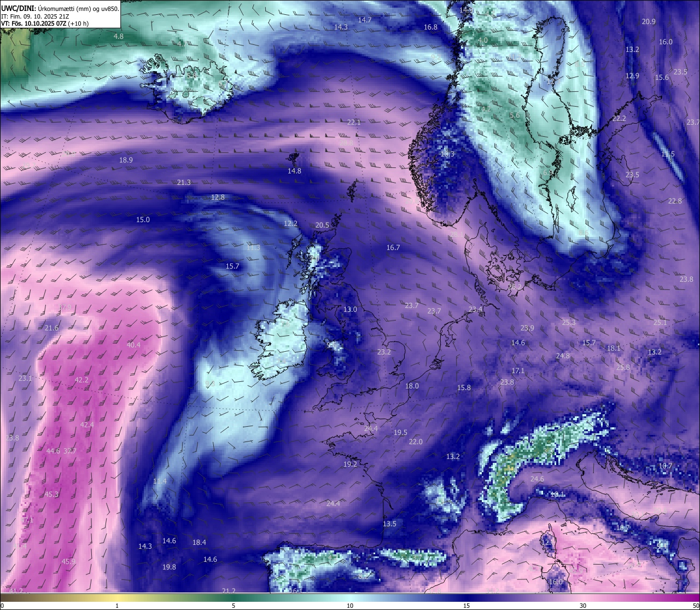Click the 45.9 value near the bottom left
700x610 pixels.
(x=68, y=561)
